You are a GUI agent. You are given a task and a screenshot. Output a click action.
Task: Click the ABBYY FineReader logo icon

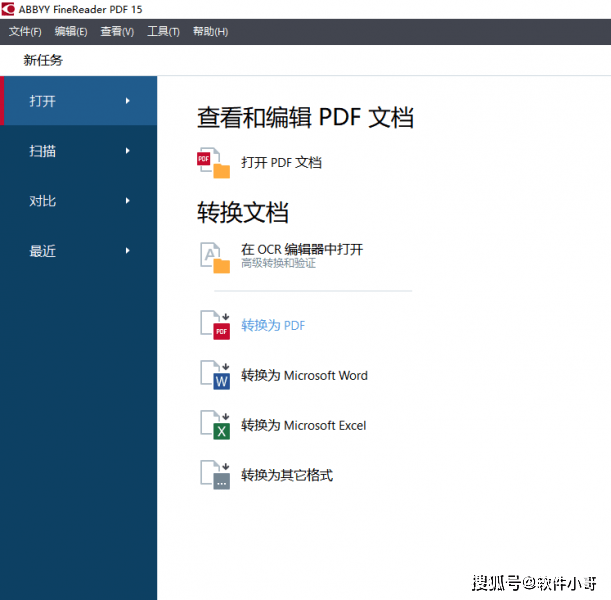[x=8, y=9]
